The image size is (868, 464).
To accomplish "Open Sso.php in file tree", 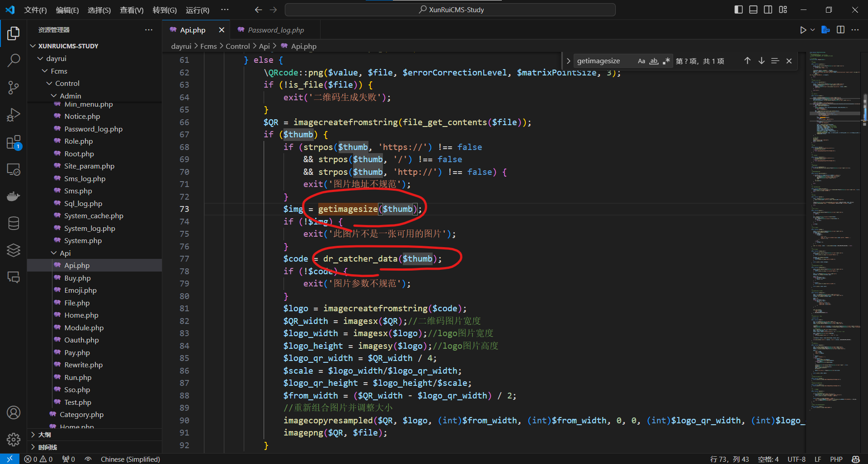I will 77,389.
